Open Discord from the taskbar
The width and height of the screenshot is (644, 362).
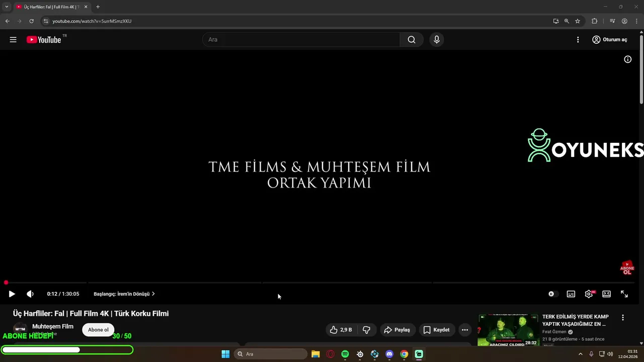click(389, 354)
